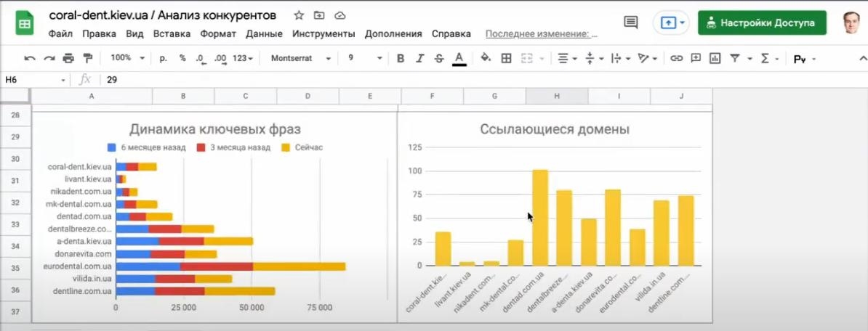868x331 pixels.
Task: Select the paint format tool
Action: 87,58
